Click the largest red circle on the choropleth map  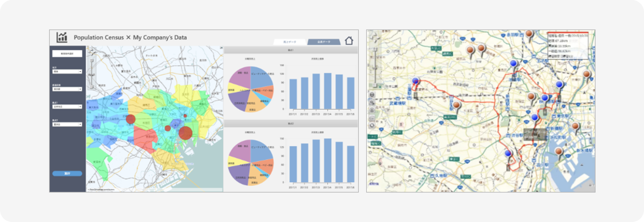pyautogui.click(x=185, y=133)
